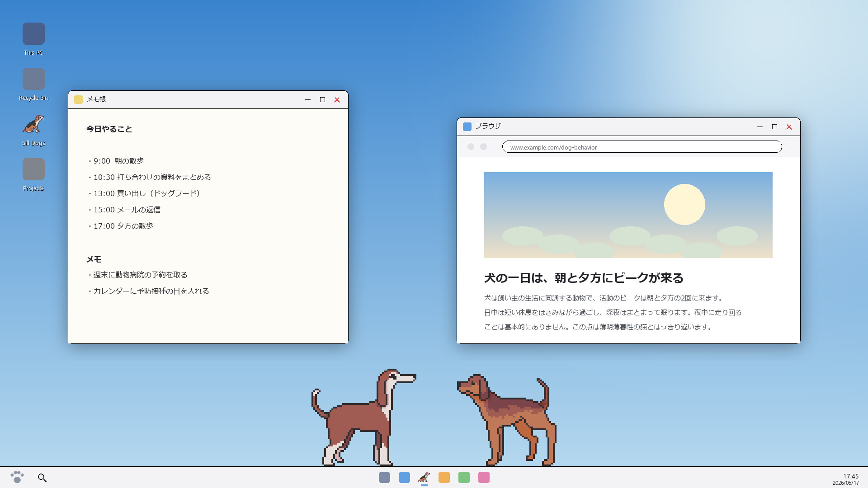Select the blue taskbar app icon

[404, 478]
